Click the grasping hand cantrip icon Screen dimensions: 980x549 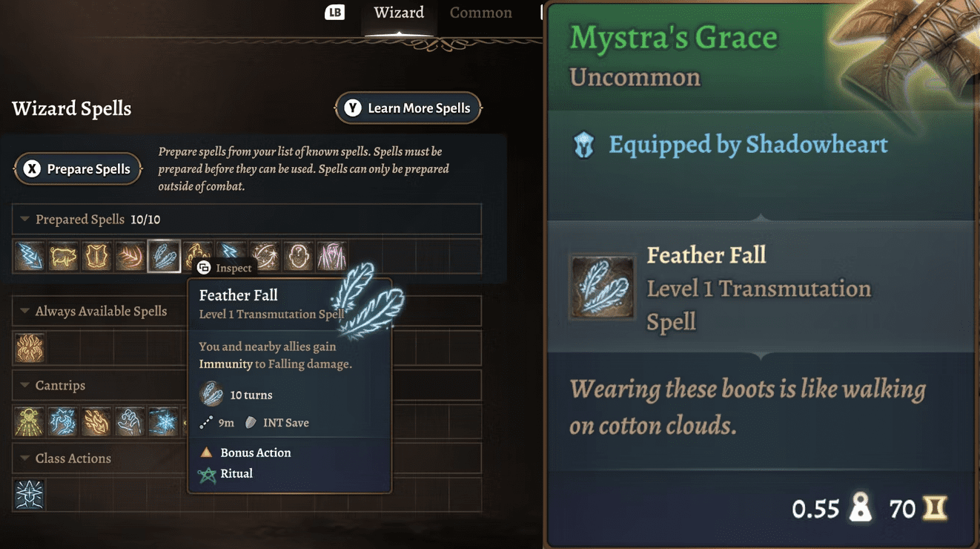coord(130,421)
